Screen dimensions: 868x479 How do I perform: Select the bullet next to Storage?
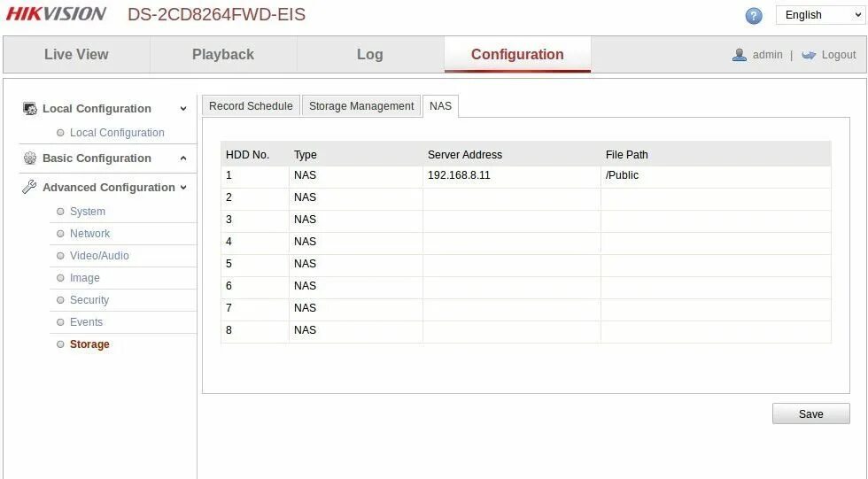[x=60, y=344]
